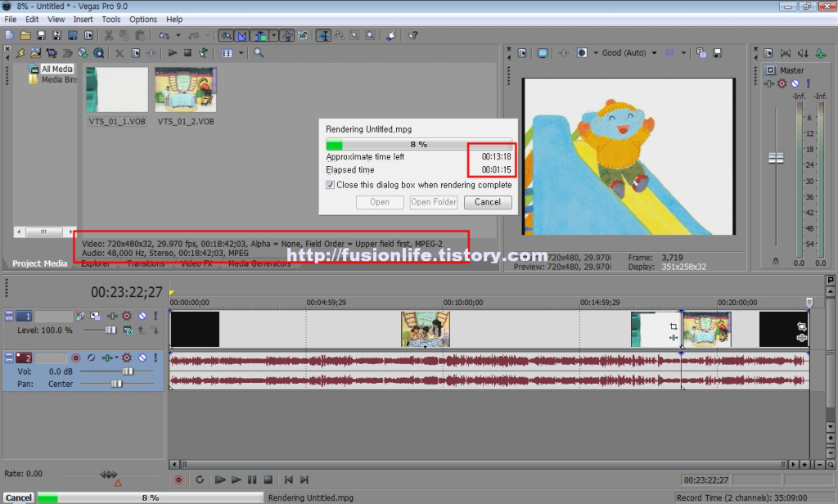
Task: Open Project Media views dropdown arrow
Action: tap(241, 53)
